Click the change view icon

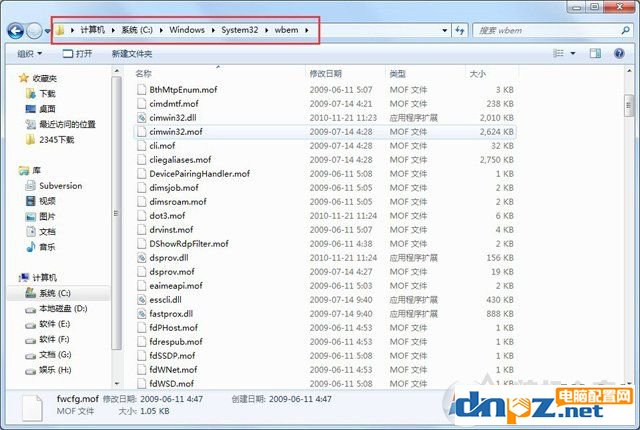pos(558,53)
